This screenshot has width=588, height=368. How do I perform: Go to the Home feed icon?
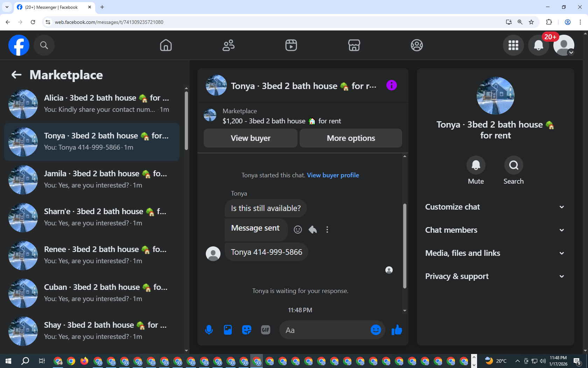(x=166, y=45)
